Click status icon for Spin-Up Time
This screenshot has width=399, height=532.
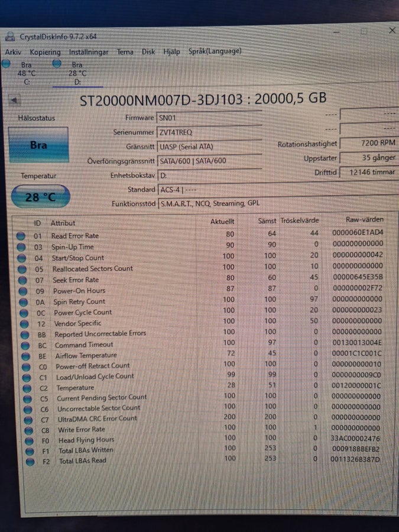pyautogui.click(x=21, y=247)
